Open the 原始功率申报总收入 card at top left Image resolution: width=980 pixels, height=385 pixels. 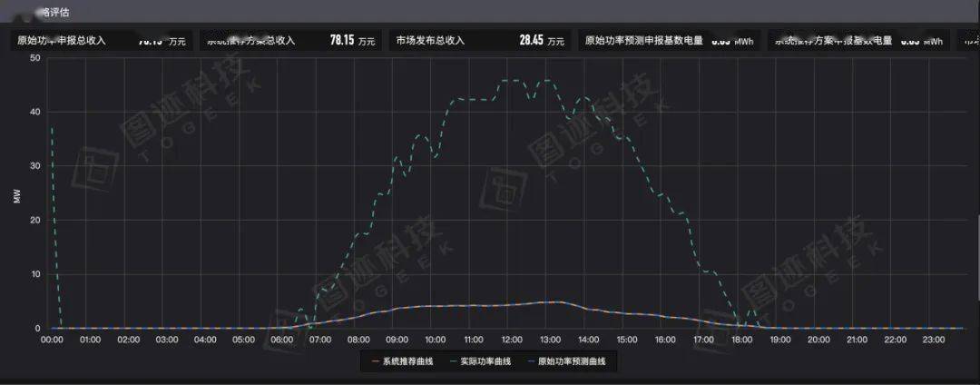(x=100, y=41)
